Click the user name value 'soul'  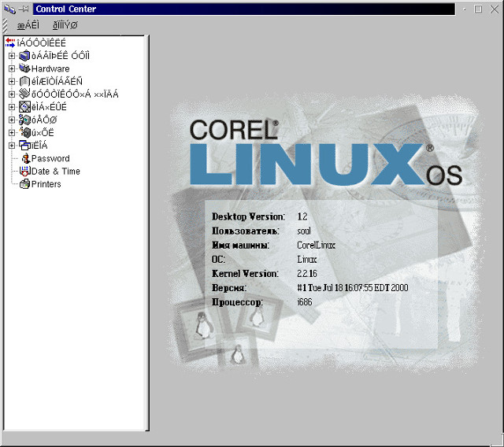(304, 231)
